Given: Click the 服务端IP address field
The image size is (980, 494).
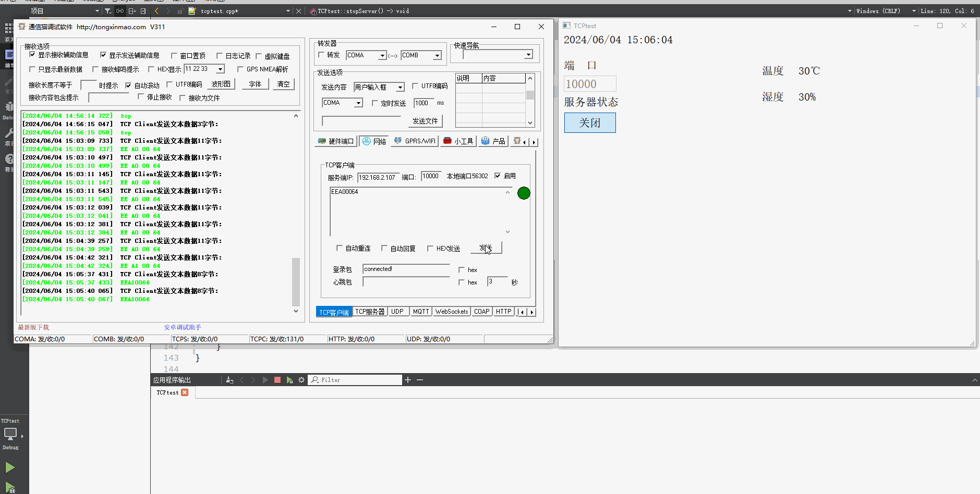Looking at the screenshot, I should [x=379, y=177].
